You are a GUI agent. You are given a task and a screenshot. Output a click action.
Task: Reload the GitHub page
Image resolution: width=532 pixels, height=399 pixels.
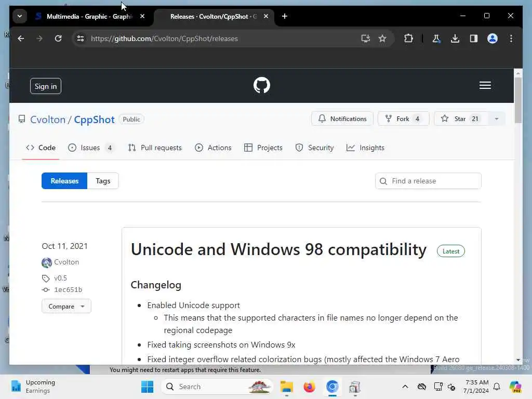point(58,38)
